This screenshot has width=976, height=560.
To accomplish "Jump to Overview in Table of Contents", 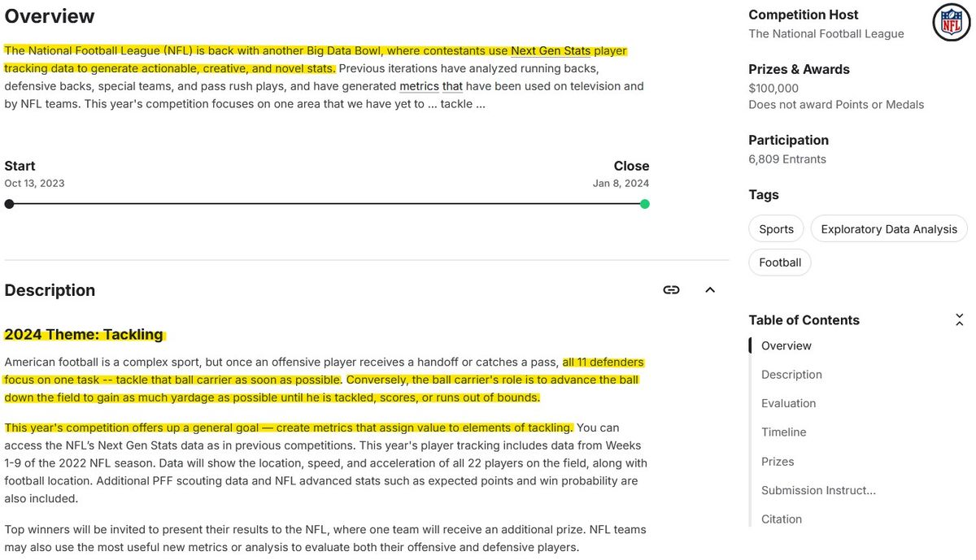I will point(786,345).
